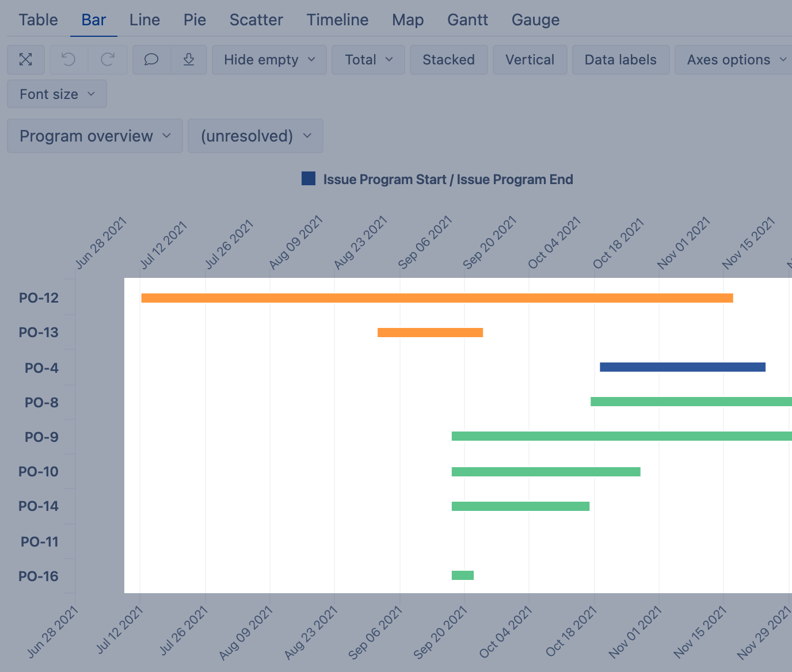The width and height of the screenshot is (792, 672).
Task: Switch to the Timeline tab
Action: tap(337, 20)
